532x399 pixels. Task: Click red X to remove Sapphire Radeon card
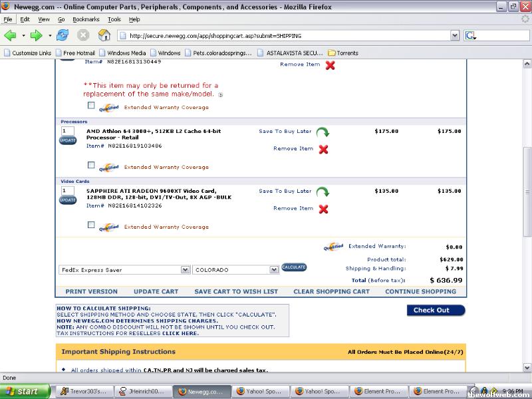click(x=323, y=209)
